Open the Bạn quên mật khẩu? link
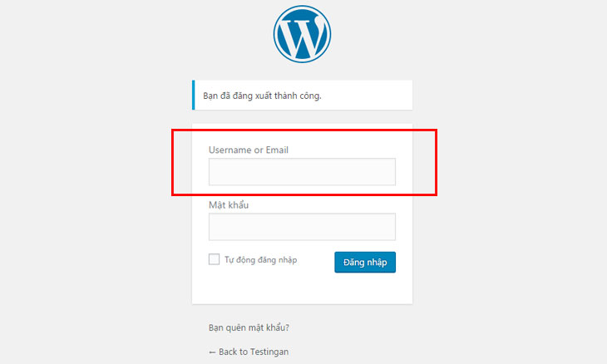Screen dimensions: 607x364 coord(249,327)
